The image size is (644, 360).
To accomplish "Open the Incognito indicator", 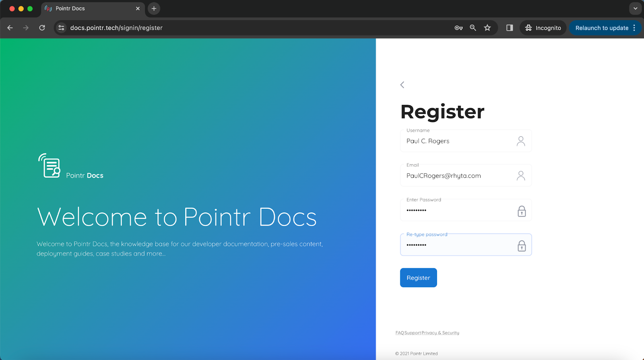I will tap(543, 28).
